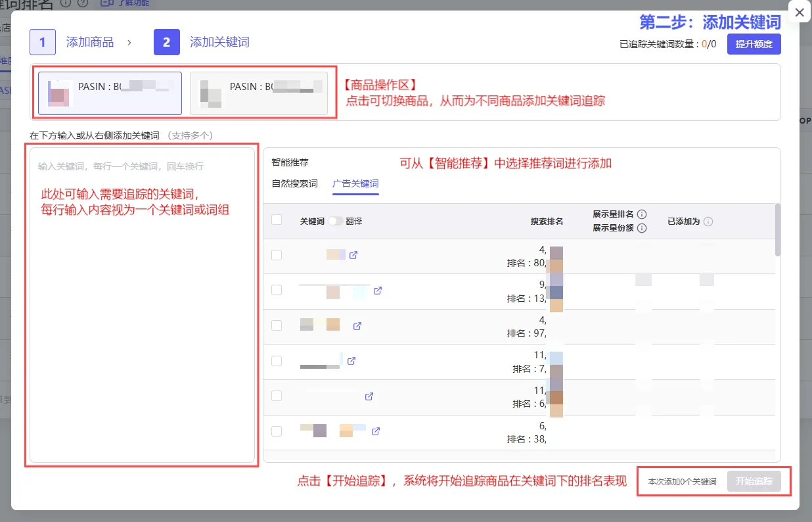The height and width of the screenshot is (522, 812).
Task: Toggle the 翻译 switch in keyword header
Action: [335, 222]
